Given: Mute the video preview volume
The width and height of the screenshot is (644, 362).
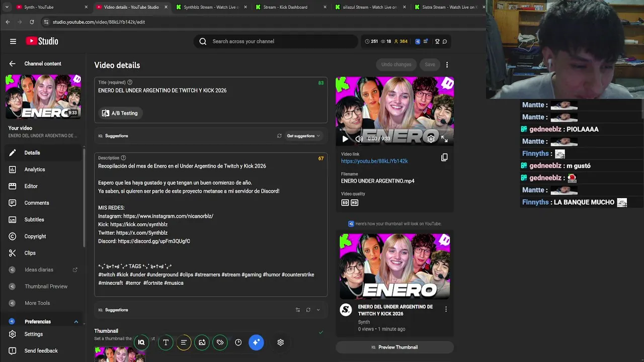Looking at the screenshot, I should 359,139.
